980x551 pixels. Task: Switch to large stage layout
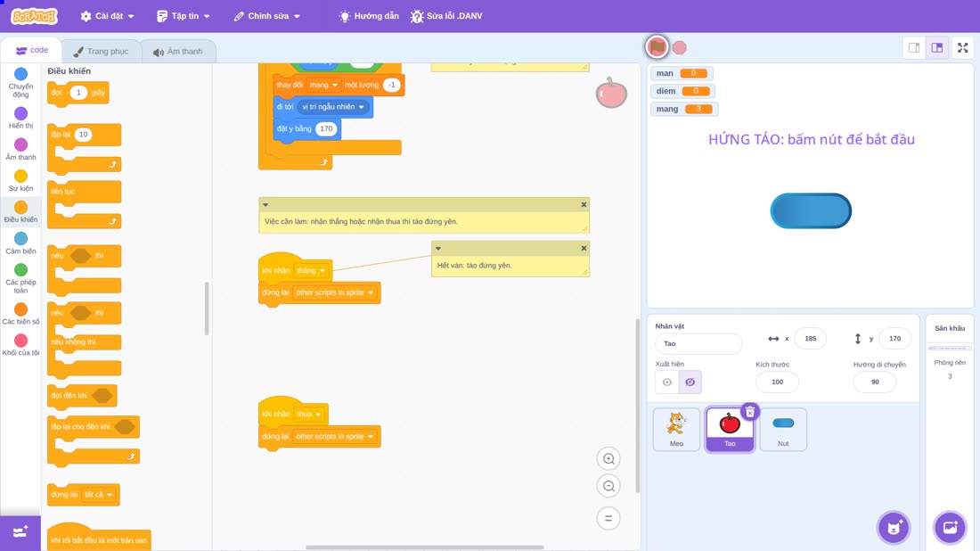click(x=937, y=47)
